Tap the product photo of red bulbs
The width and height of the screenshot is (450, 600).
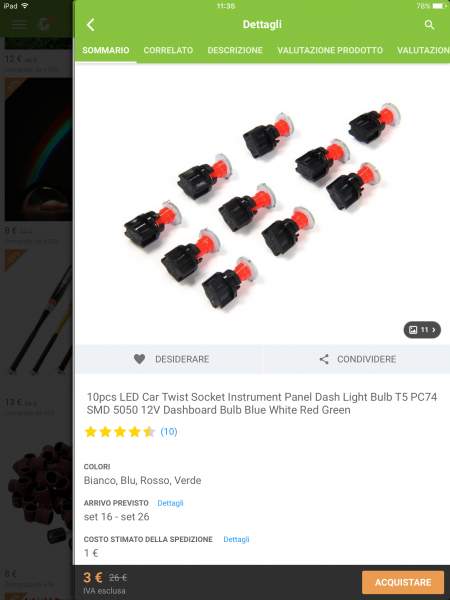(x=262, y=206)
